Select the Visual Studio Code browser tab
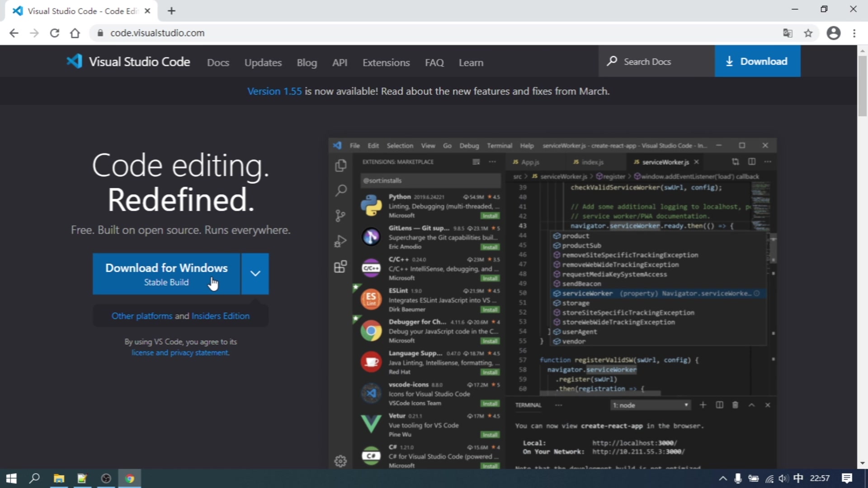Viewport: 868px width, 488px height. tap(81, 11)
